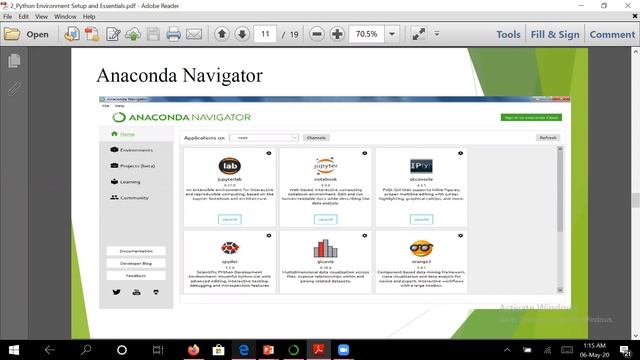Image resolution: width=640 pixels, height=360 pixels.
Task: Open the notification center icon
Action: tap(625, 350)
